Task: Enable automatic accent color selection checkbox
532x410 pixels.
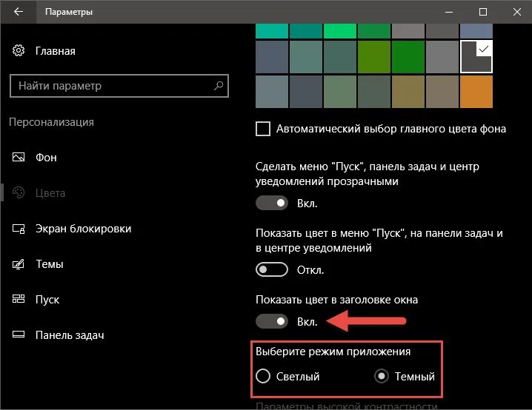Action: click(x=263, y=129)
